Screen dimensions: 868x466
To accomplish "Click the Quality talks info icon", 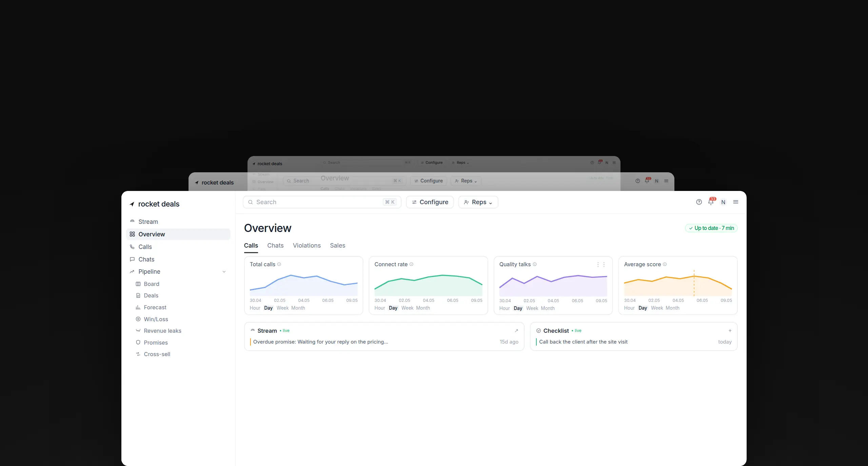I will coord(535,264).
